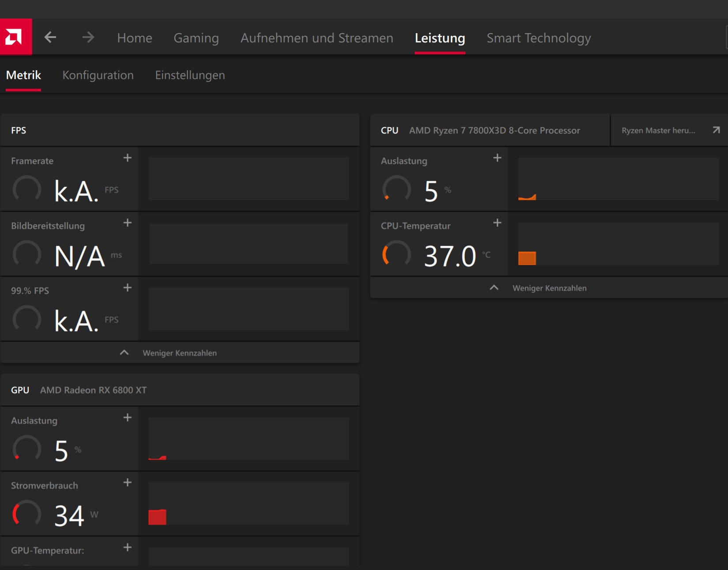728x570 pixels.
Task: Click the AMD Ryzen 7 7800X3D processor name
Action: (x=495, y=130)
